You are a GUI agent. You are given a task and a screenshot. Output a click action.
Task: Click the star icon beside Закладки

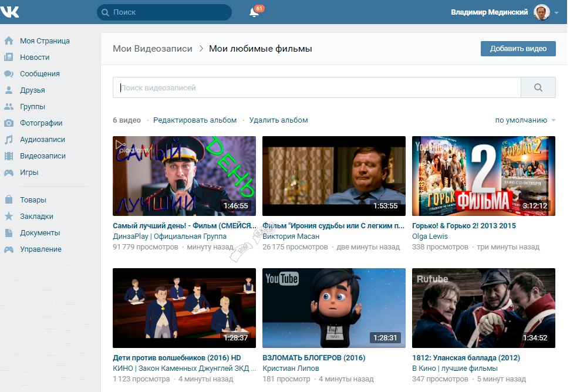9,216
